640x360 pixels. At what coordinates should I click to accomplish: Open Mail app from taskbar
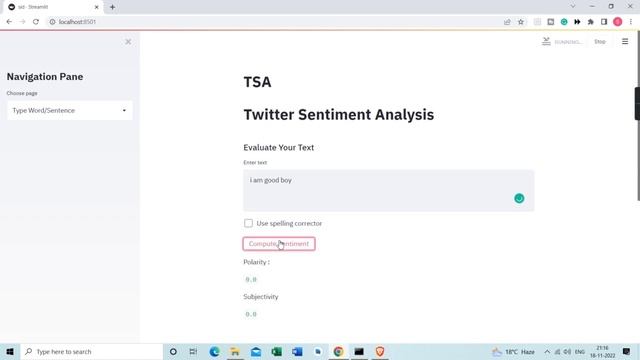tap(256, 351)
